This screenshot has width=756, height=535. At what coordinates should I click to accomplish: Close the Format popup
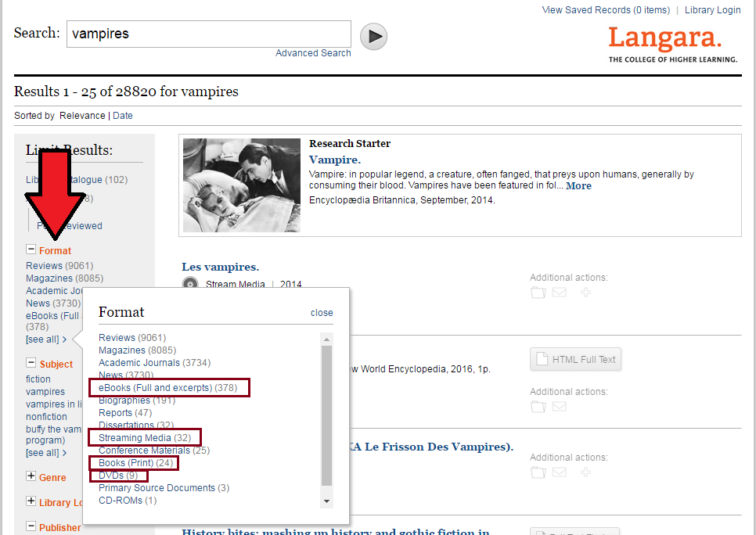pyautogui.click(x=322, y=313)
